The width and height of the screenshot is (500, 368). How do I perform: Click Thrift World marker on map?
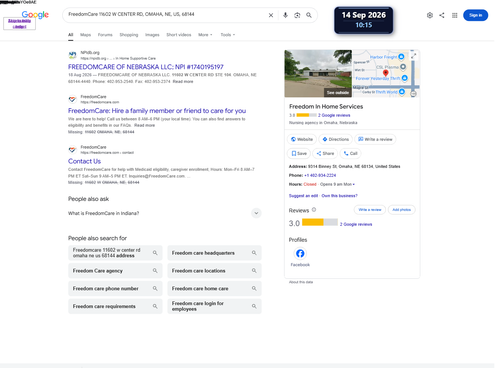click(x=402, y=92)
